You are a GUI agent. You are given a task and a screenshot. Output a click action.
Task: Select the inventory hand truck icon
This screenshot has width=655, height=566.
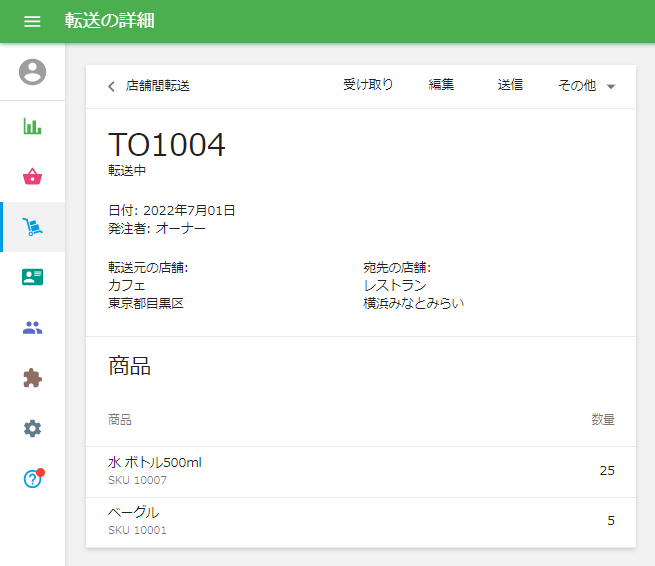32,227
